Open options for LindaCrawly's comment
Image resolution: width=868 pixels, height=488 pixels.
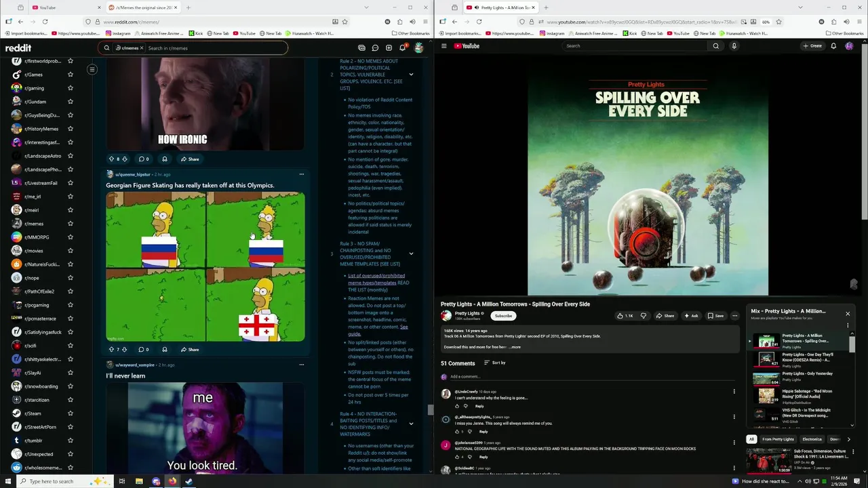(734, 391)
